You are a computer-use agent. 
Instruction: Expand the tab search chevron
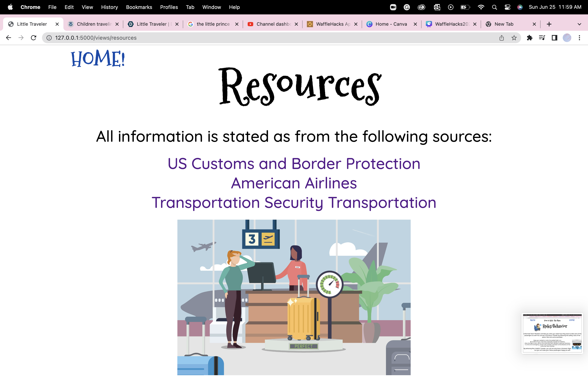tap(579, 24)
